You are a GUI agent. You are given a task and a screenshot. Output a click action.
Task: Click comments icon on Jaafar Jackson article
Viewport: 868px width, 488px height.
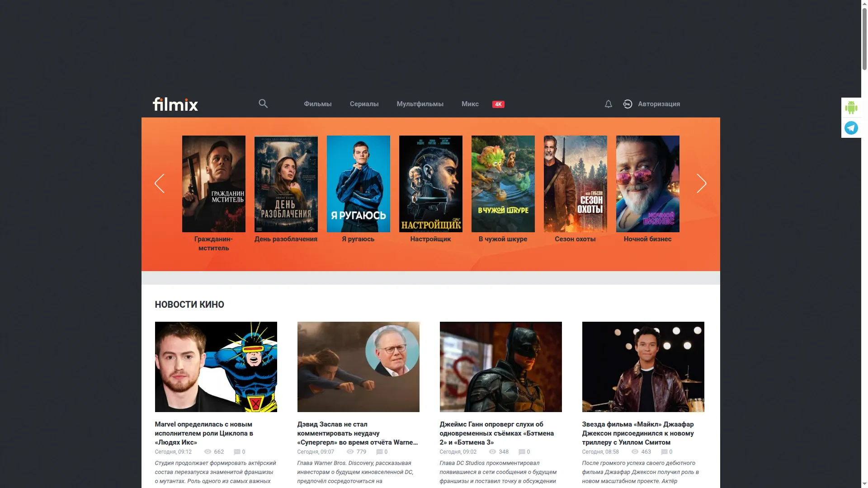(664, 452)
